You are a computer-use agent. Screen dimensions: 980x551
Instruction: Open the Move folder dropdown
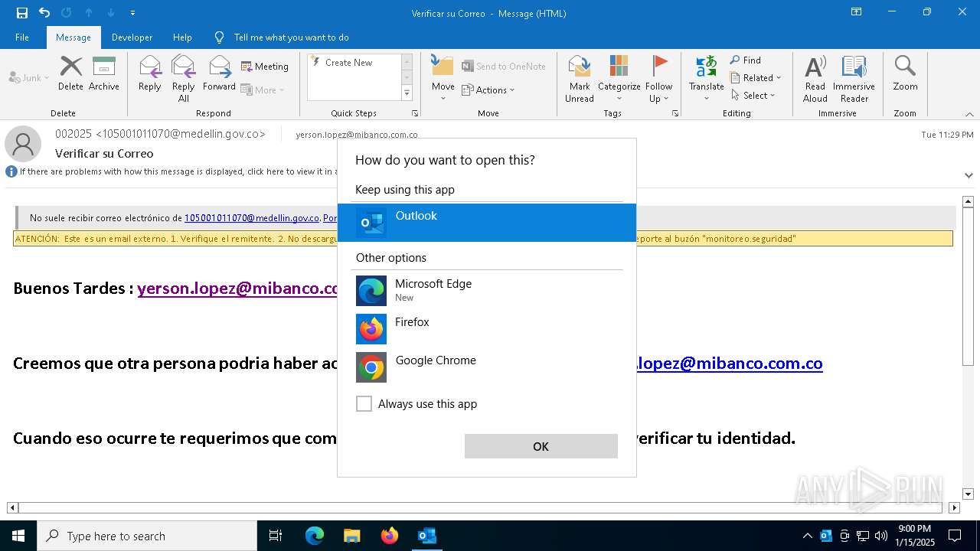(x=443, y=78)
